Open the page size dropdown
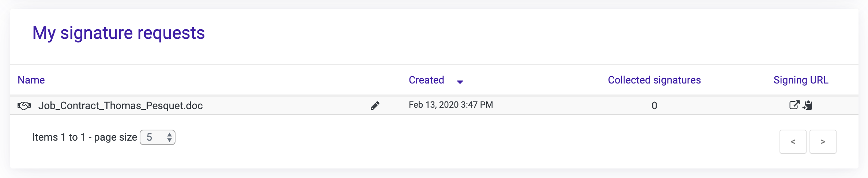This screenshot has height=178, width=868. pyautogui.click(x=158, y=137)
